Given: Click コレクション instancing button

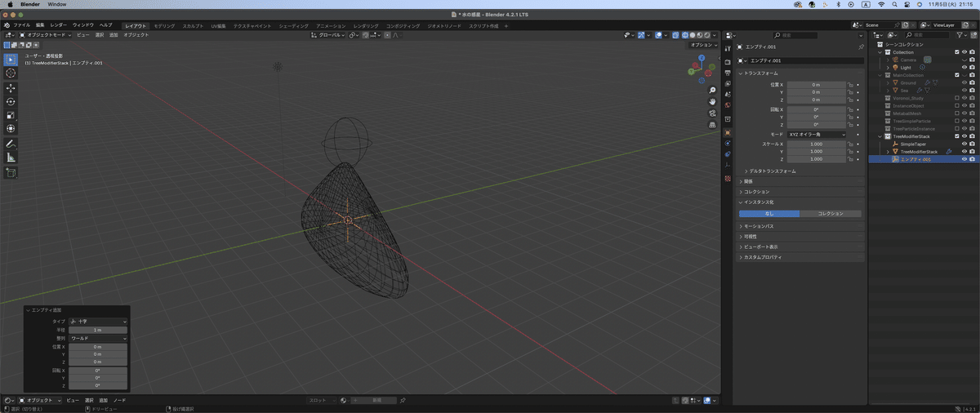Looking at the screenshot, I should (x=830, y=214).
